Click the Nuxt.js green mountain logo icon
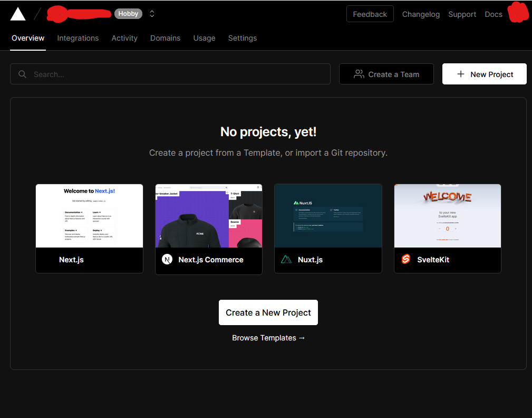 286,260
